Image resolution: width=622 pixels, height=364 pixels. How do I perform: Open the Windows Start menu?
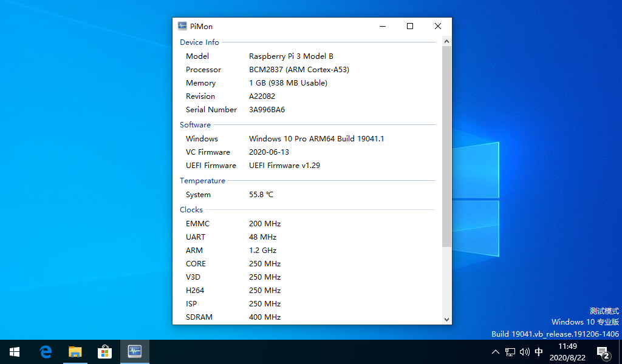tap(15, 352)
